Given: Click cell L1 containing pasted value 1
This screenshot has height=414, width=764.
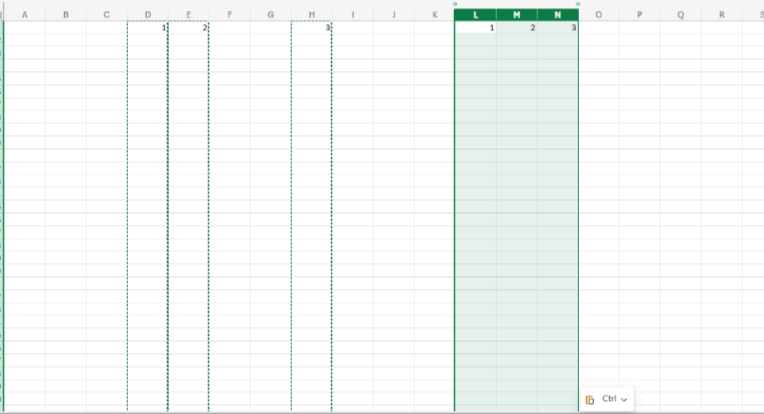Looking at the screenshot, I should pyautogui.click(x=476, y=27).
